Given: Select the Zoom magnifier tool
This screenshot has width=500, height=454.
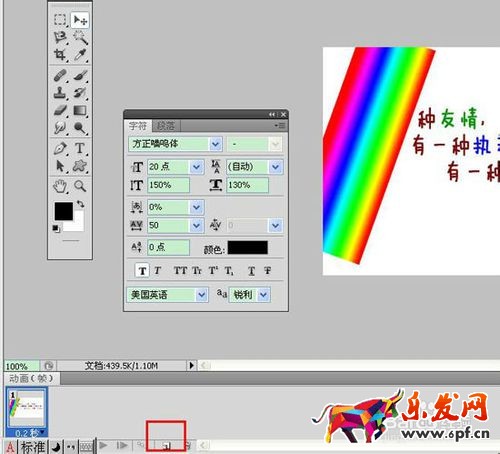Looking at the screenshot, I should tap(80, 186).
